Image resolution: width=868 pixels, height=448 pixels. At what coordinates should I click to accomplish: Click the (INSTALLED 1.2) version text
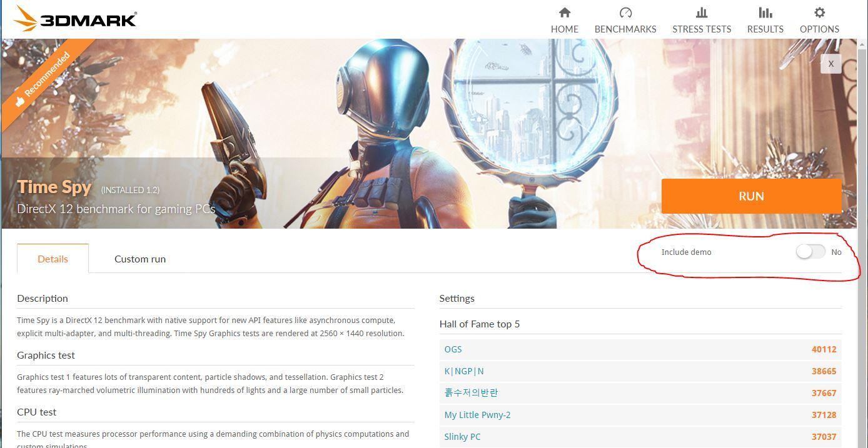click(x=130, y=190)
